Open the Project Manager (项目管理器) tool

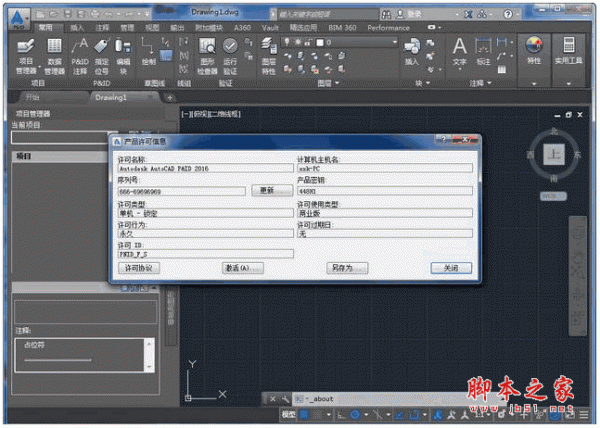[x=26, y=56]
